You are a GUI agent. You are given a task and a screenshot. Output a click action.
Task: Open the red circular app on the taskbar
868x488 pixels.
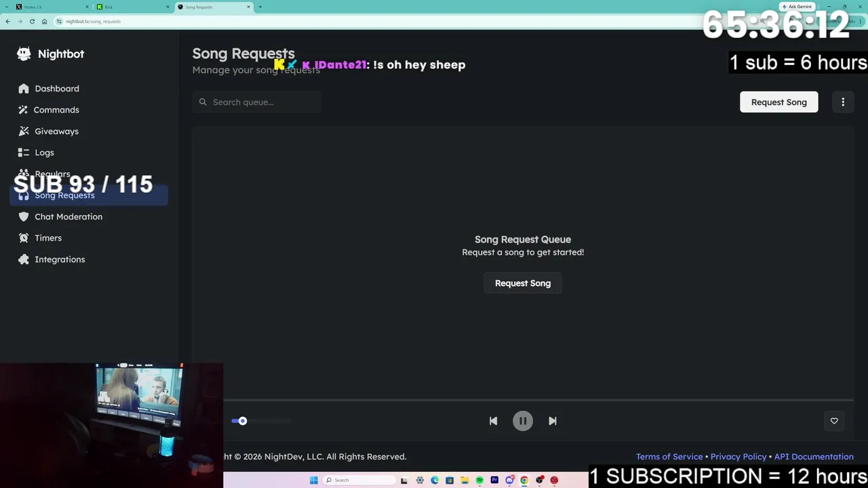[x=554, y=481]
